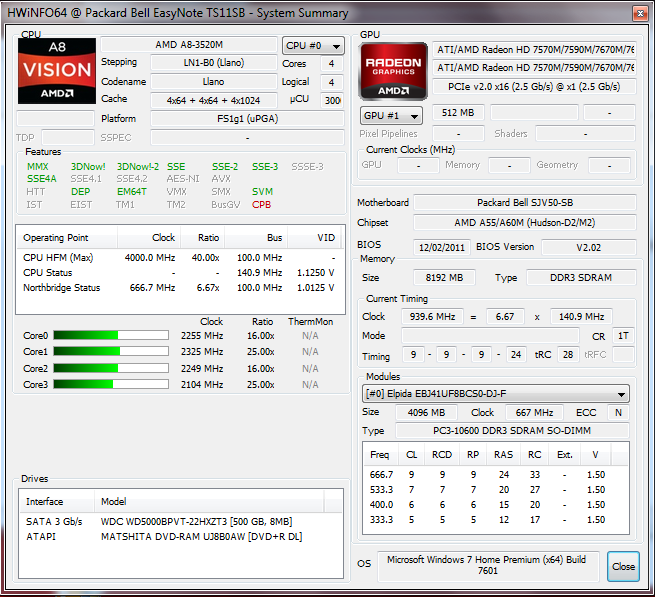Click the Model column header in Drives
Viewport: 655px width, 597px height.
pyautogui.click(x=209, y=501)
